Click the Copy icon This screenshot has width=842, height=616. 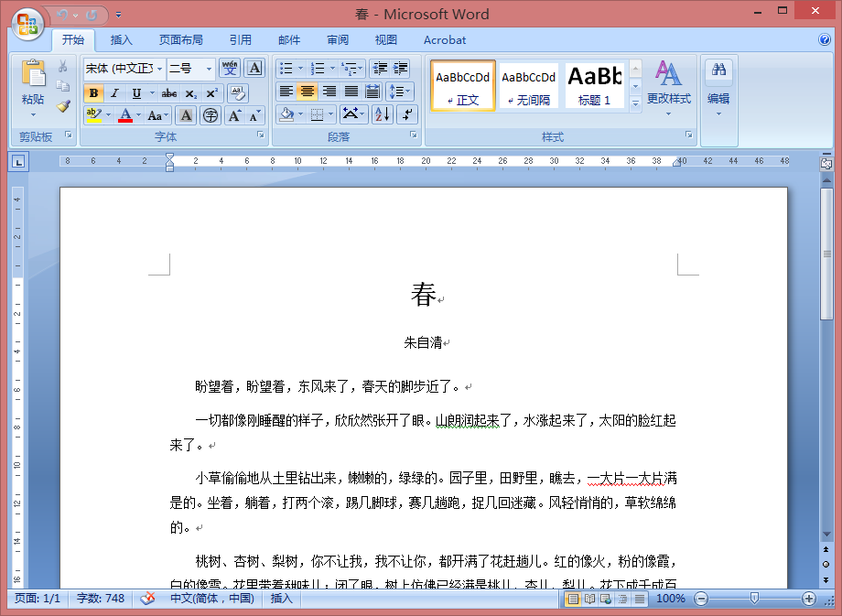click(63, 86)
